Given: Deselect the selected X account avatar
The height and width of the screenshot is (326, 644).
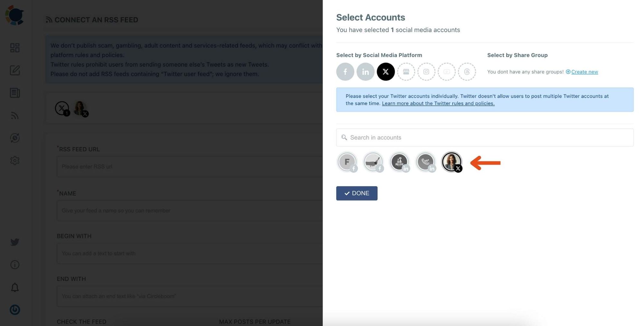Looking at the screenshot, I should (452, 162).
